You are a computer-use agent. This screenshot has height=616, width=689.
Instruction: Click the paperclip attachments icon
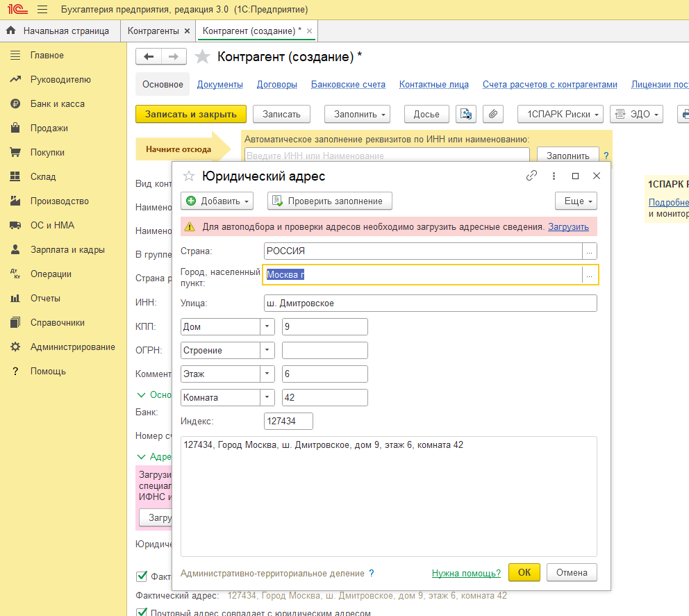(493, 114)
